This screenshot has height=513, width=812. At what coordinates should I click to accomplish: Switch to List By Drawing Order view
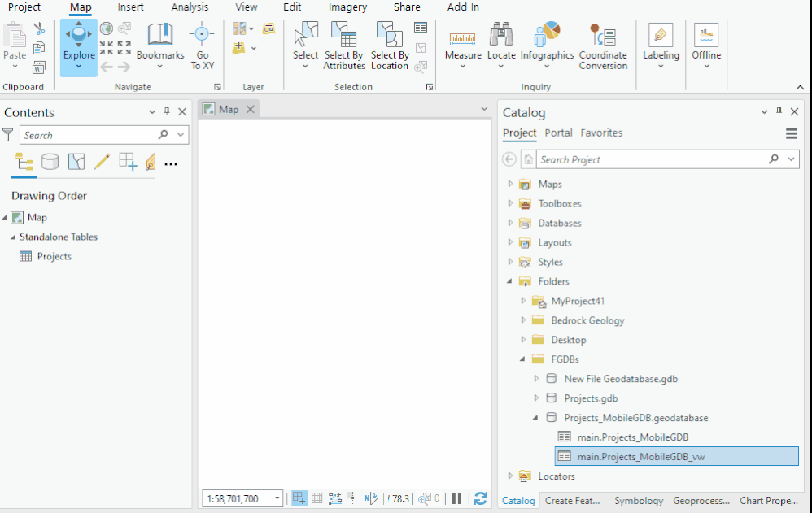(x=24, y=162)
